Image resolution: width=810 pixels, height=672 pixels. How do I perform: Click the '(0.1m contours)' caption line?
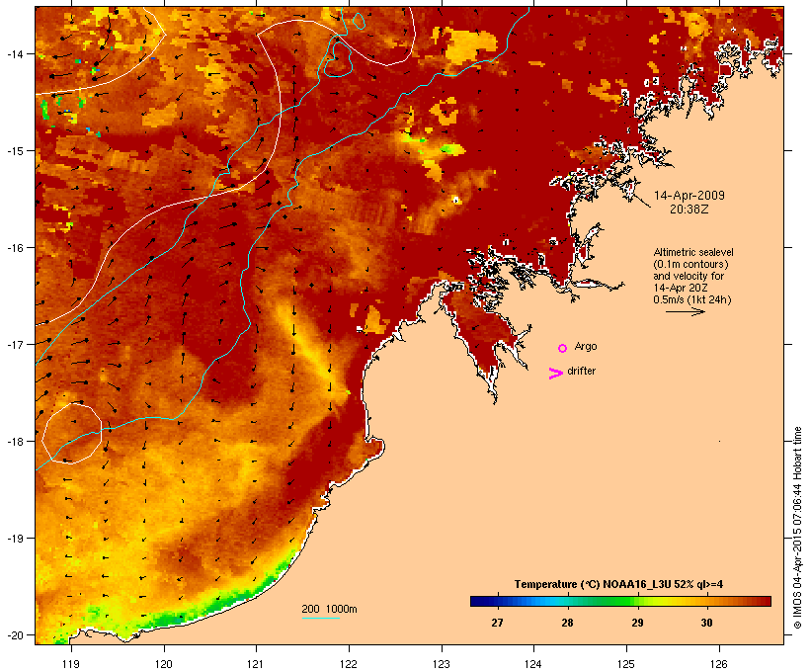click(690, 264)
